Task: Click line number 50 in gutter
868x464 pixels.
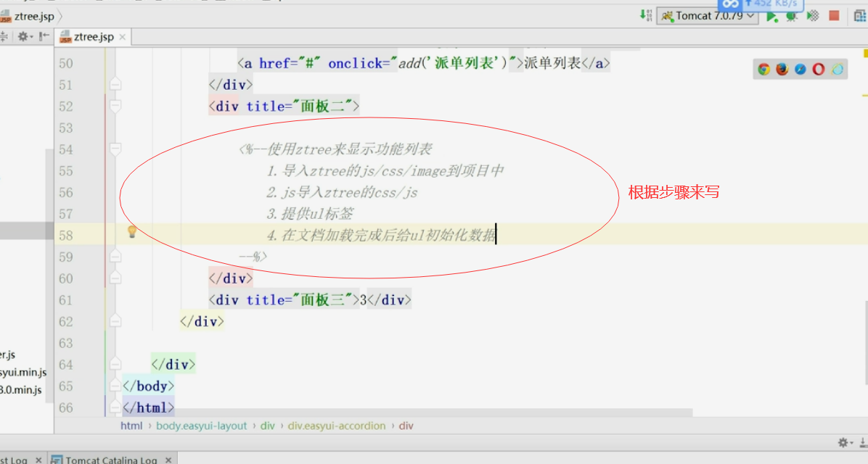Action: (x=66, y=64)
